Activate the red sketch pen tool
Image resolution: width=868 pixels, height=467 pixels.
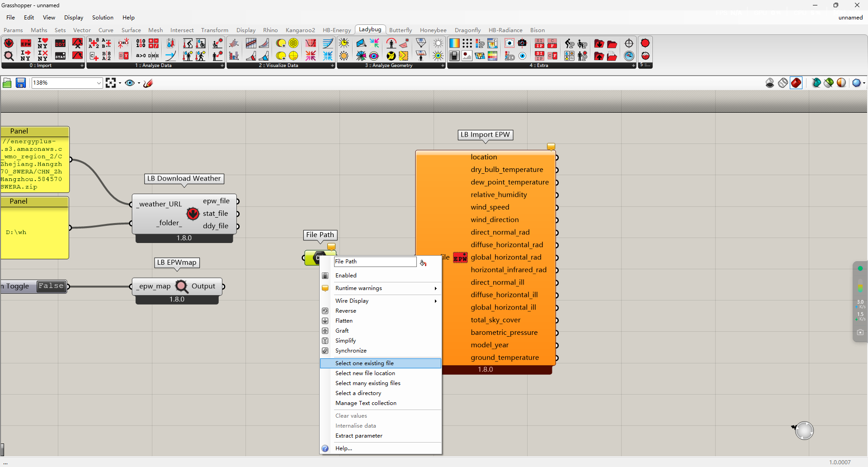pyautogui.click(x=148, y=83)
